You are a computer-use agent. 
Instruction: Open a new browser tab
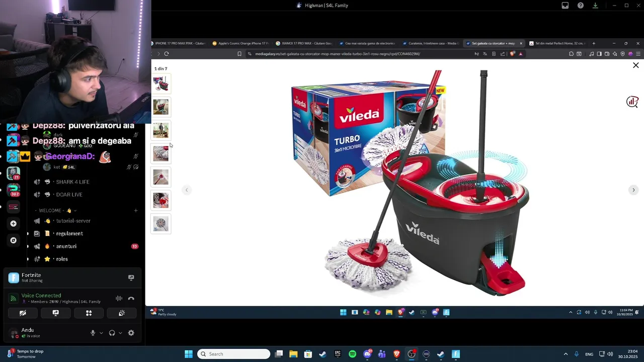click(x=594, y=43)
